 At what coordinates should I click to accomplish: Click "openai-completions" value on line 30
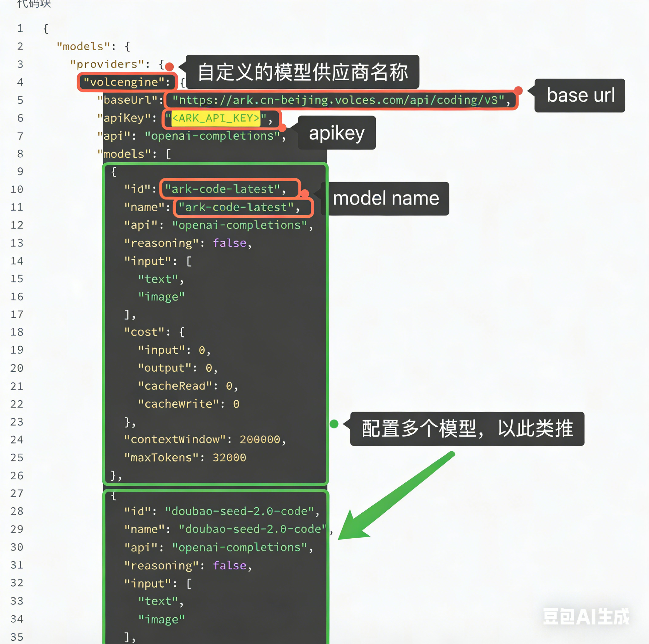tap(239, 547)
